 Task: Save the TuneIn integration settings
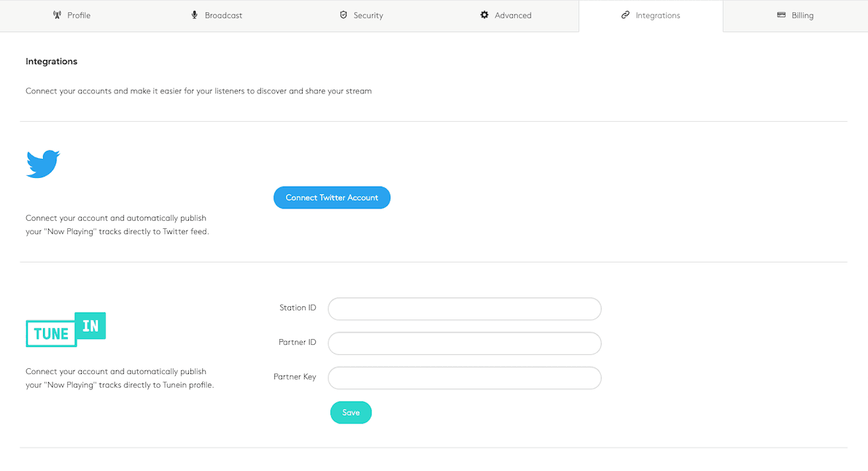(351, 413)
